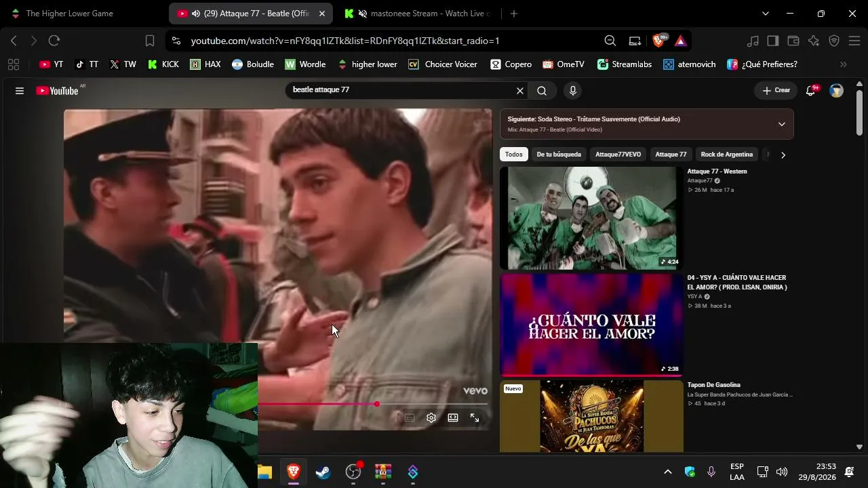Open the Attaque 77 - Western video title
868x488 pixels.
pyautogui.click(x=717, y=171)
